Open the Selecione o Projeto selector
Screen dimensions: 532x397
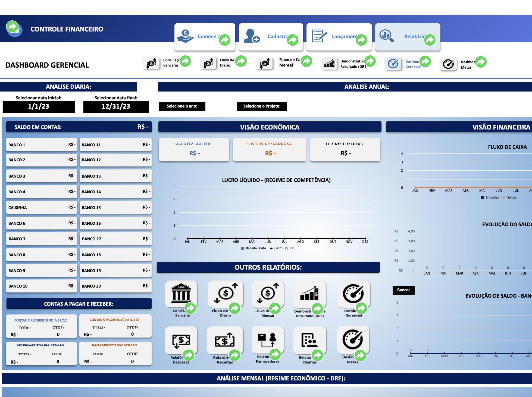point(262,106)
